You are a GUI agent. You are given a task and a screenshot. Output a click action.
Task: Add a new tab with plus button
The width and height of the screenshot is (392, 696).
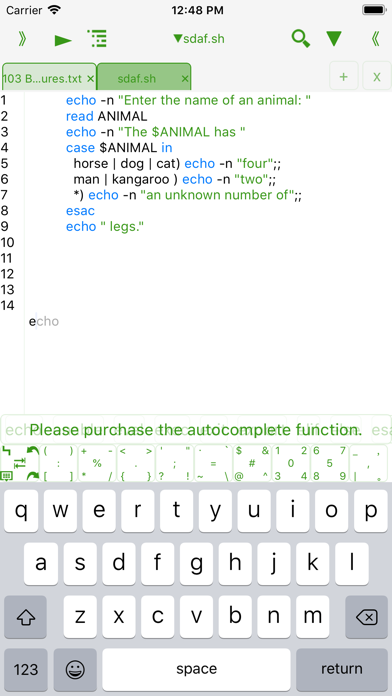pos(343,77)
